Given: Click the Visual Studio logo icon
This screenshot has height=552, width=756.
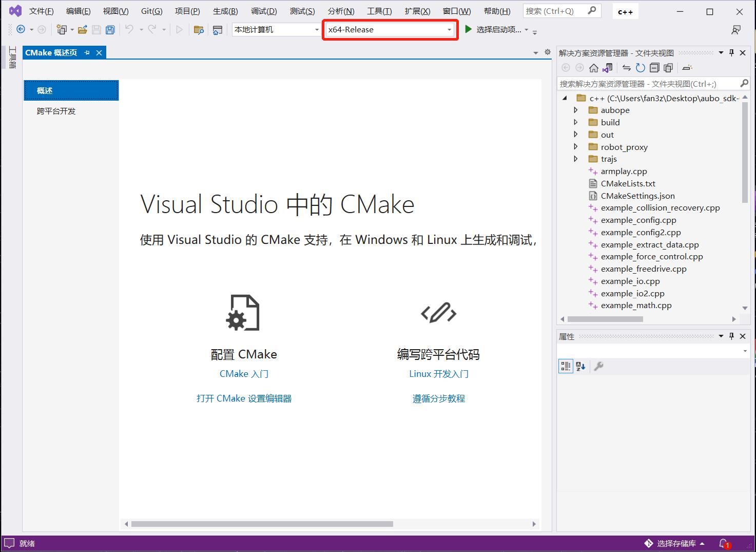Looking at the screenshot, I should (15, 11).
